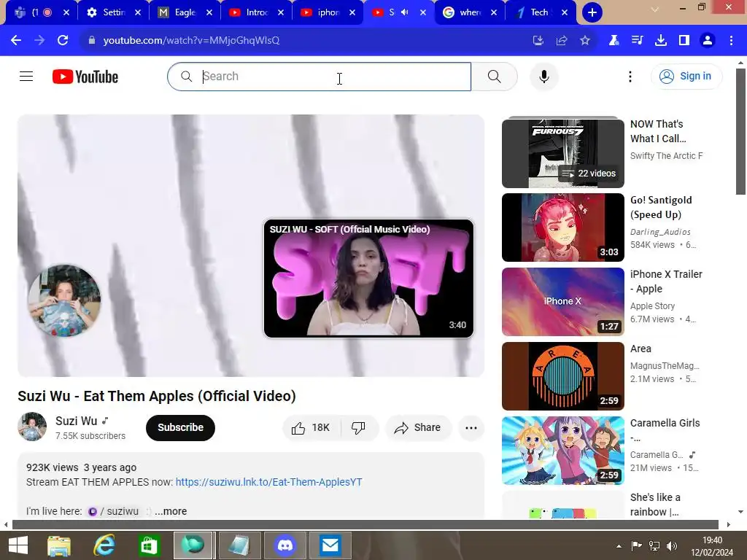Open She's like a rainbow video title
The image size is (747, 560).
tap(655, 505)
